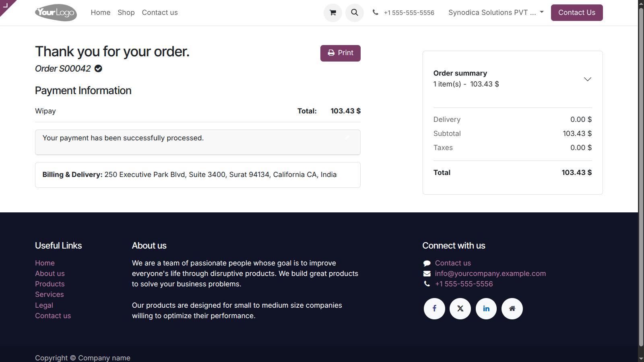Viewport: 644px width, 362px height.
Task: Follow the Legal link in Useful Links
Action: coord(44,305)
